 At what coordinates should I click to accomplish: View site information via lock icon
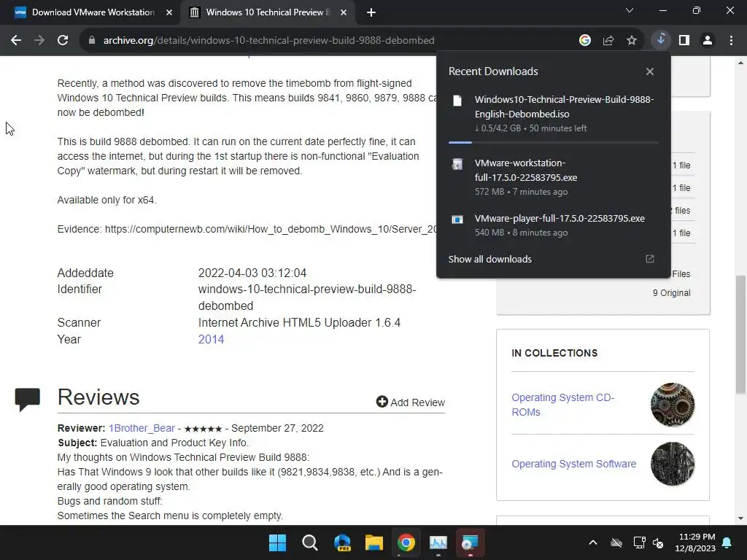(x=92, y=41)
